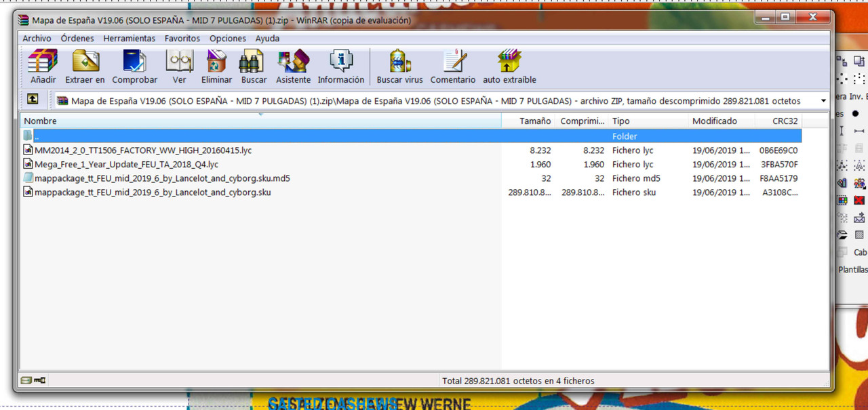Click the envelope icon in background window
Image resolution: width=868 pixels, height=410 pixels.
[859, 218]
